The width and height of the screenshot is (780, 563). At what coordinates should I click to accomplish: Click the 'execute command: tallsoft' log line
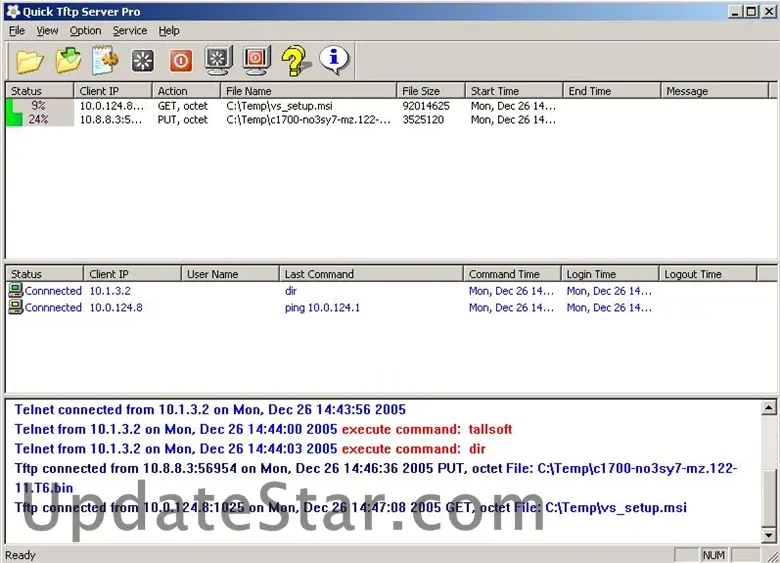(x=263, y=429)
